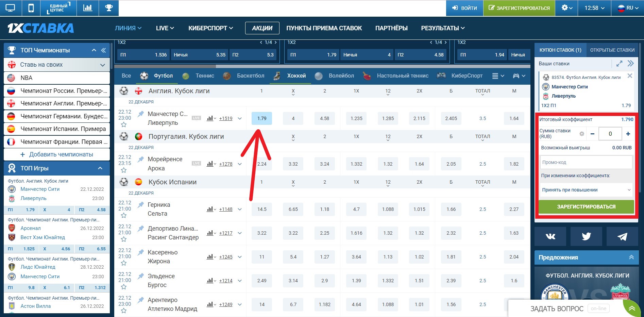Screen dimensions: 644x317
Task: Remove Манчестер Сити bet from coupon
Action: point(630,76)
